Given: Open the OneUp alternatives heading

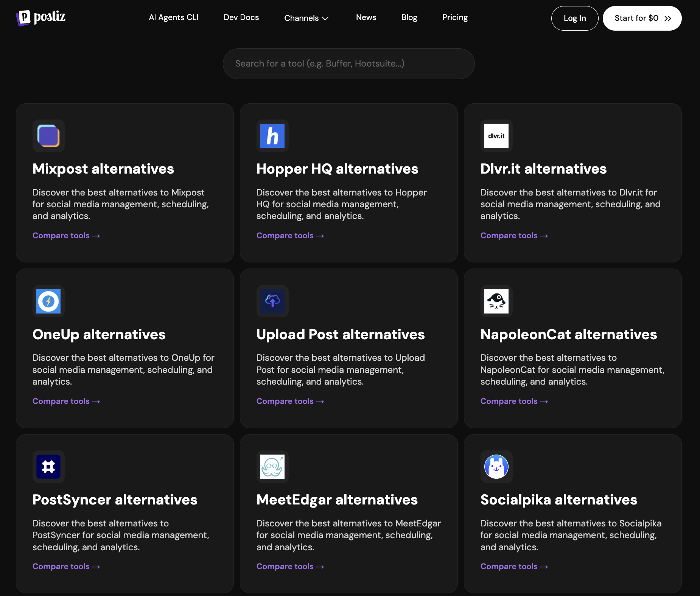Looking at the screenshot, I should [x=99, y=335].
